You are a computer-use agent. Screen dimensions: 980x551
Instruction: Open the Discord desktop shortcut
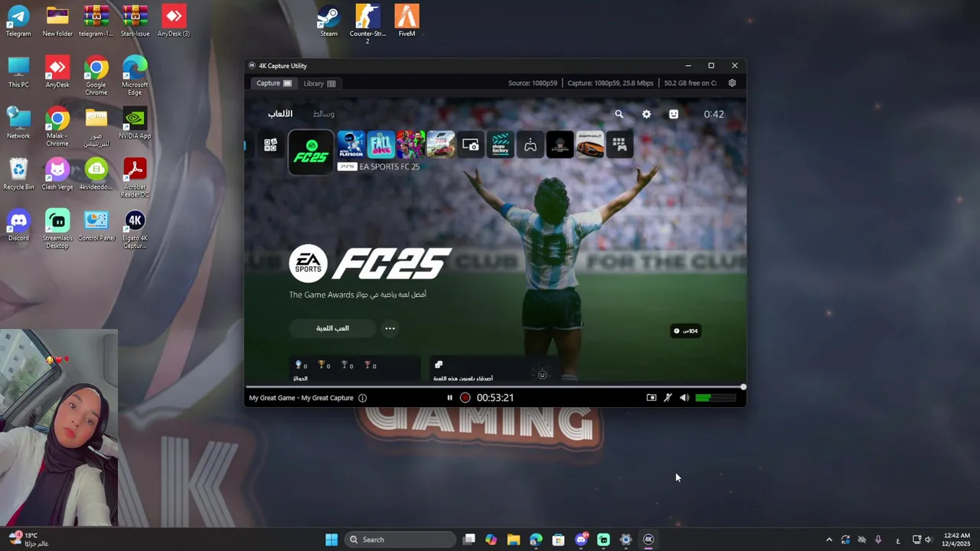(x=18, y=226)
